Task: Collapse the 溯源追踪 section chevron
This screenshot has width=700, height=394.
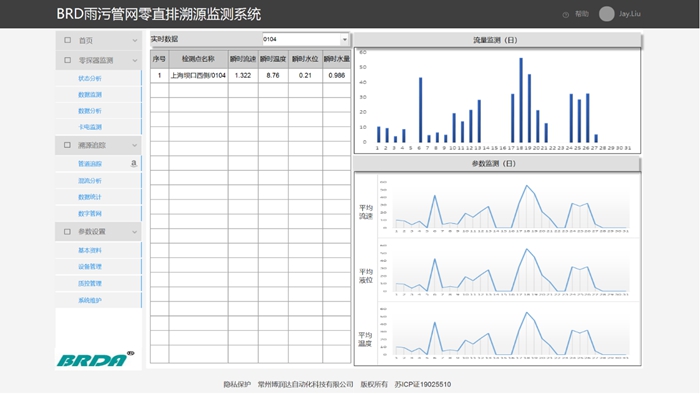Action: [134, 145]
